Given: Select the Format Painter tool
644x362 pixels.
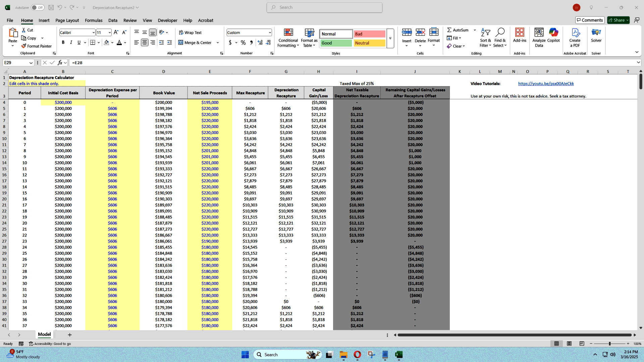Looking at the screenshot, I should click(37, 46).
